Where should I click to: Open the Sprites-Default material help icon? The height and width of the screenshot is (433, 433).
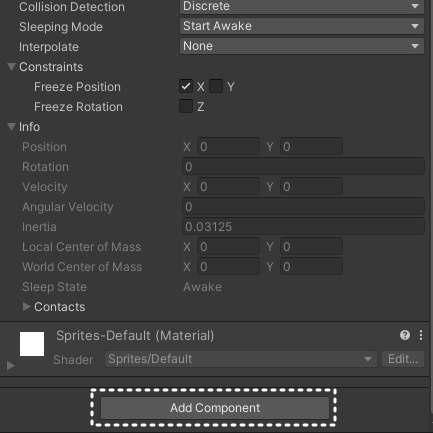[405, 335]
